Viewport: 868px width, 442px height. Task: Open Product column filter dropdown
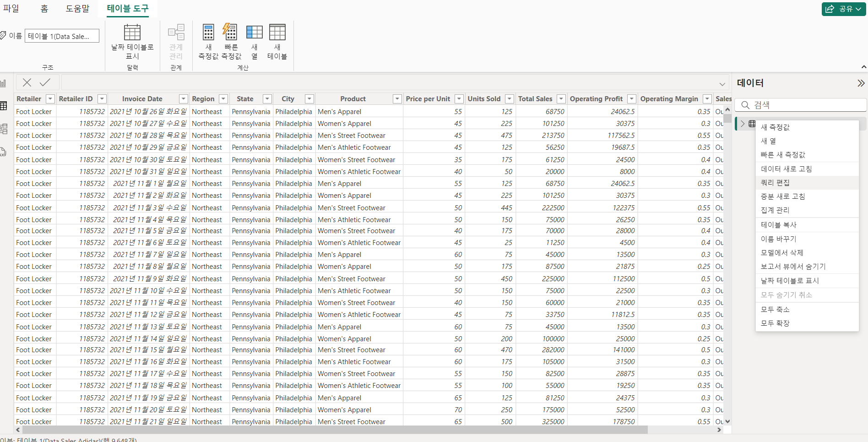[x=397, y=99]
